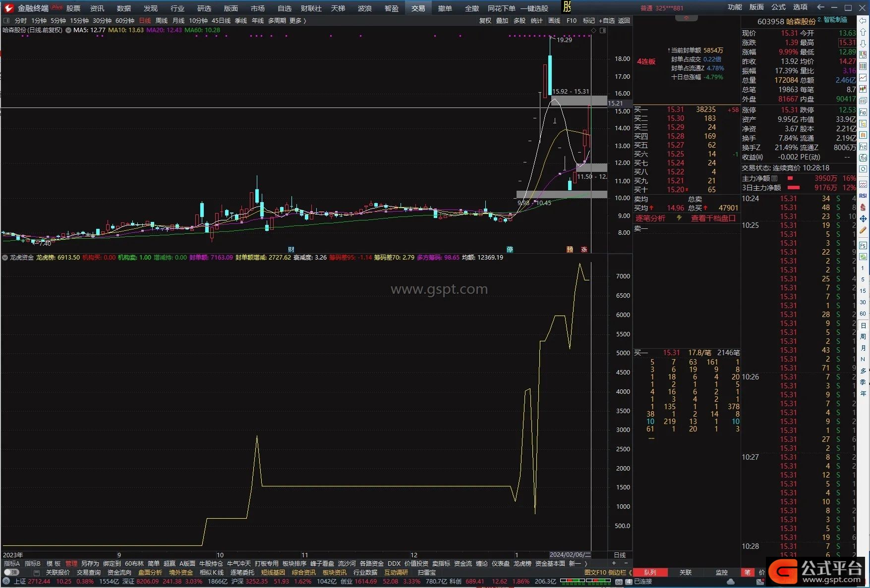Click the FS icon in right sidebar

click(863, 245)
